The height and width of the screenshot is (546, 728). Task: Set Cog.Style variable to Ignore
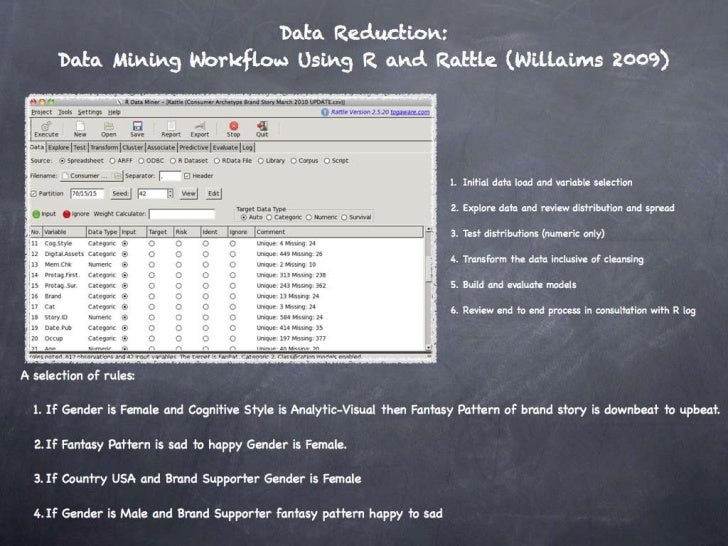[x=233, y=243]
